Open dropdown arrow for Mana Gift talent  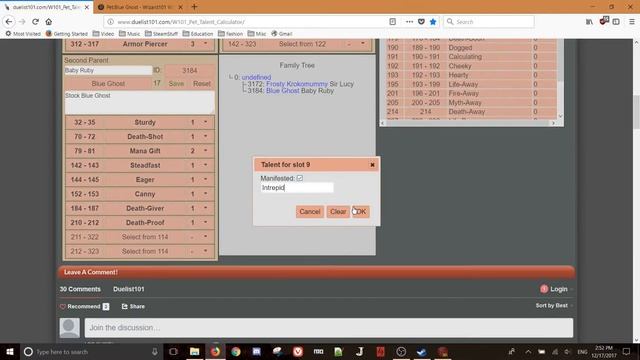(x=205, y=151)
